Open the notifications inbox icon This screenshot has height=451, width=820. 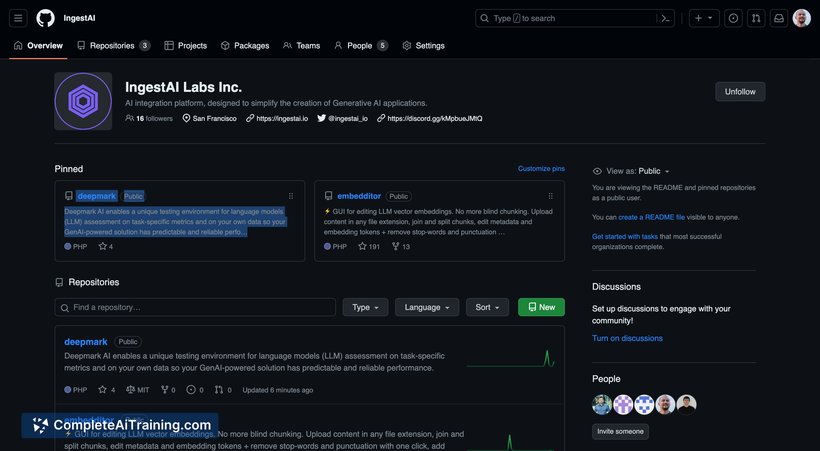pos(779,18)
